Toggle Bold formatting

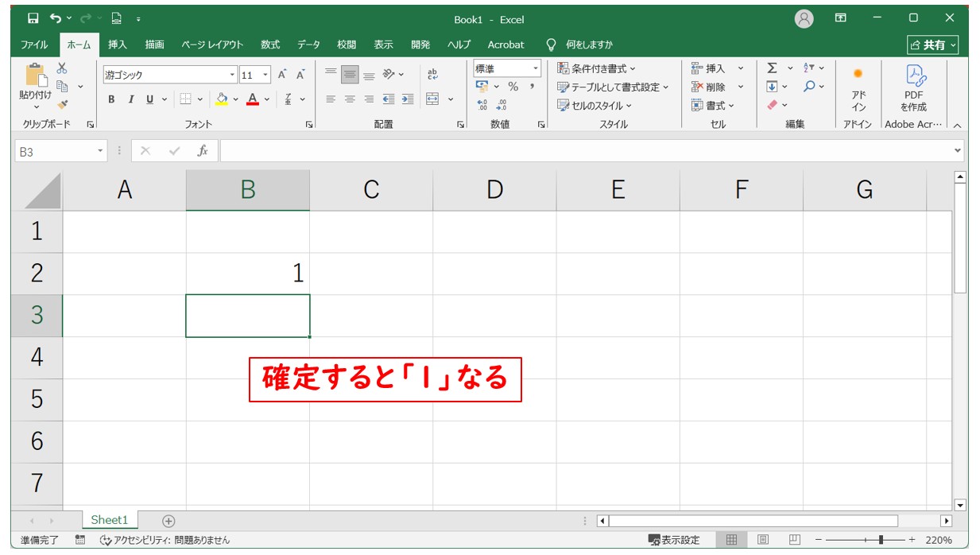(x=111, y=99)
